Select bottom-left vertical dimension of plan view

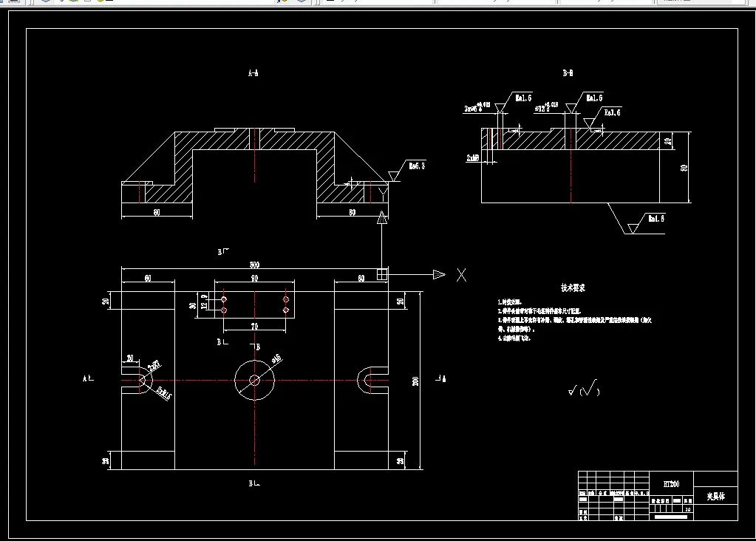(x=106, y=461)
